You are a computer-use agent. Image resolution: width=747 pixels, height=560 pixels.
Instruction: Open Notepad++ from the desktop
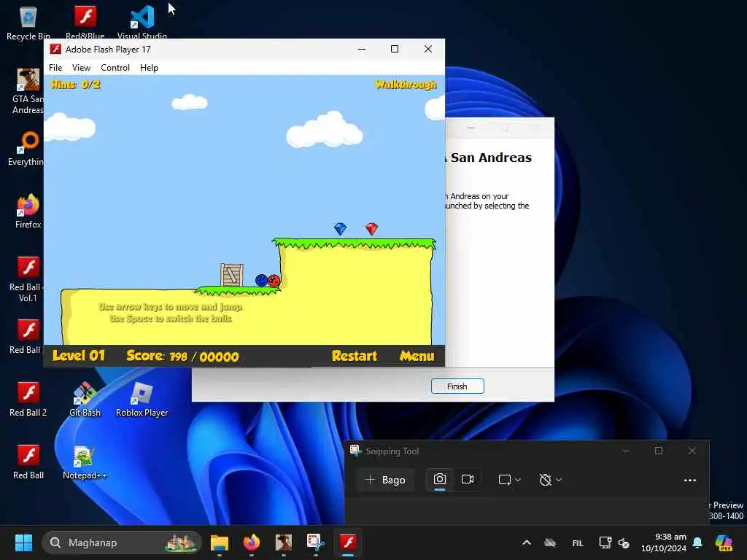coord(85,462)
